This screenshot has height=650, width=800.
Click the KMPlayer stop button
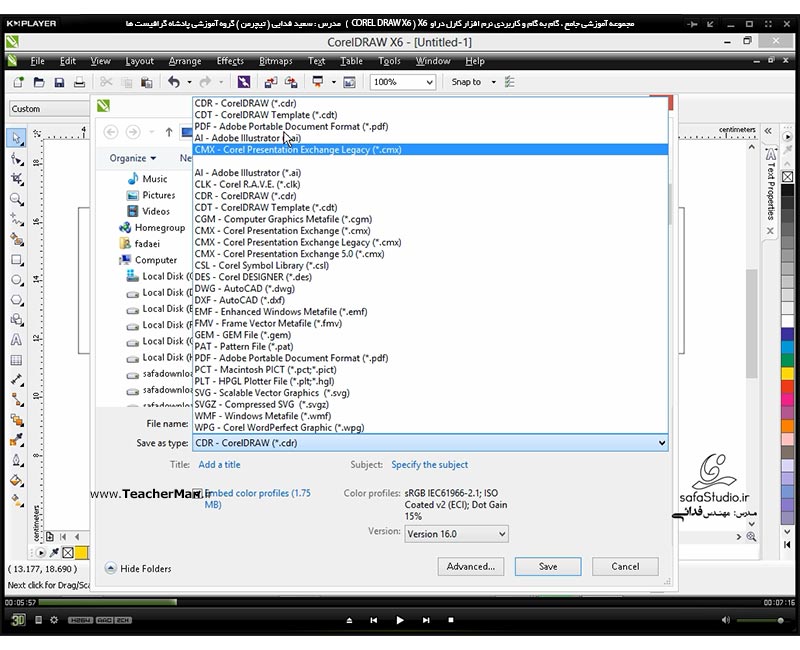[451, 620]
